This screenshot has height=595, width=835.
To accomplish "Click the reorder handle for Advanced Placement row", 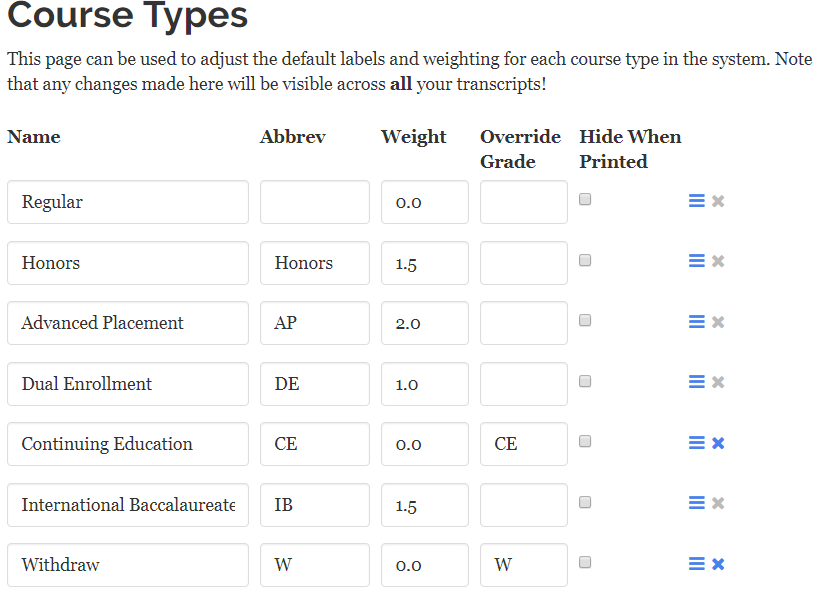I will [696, 322].
